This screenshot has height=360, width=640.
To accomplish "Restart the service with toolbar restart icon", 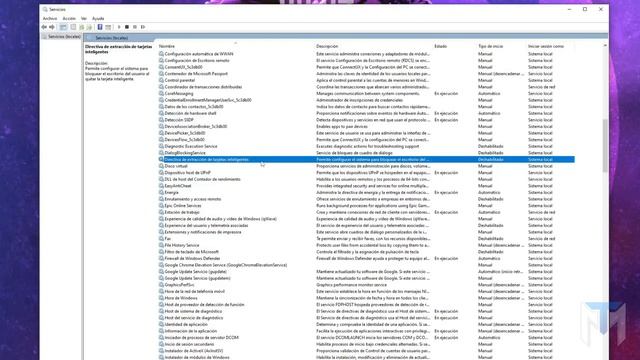I will [x=143, y=27].
